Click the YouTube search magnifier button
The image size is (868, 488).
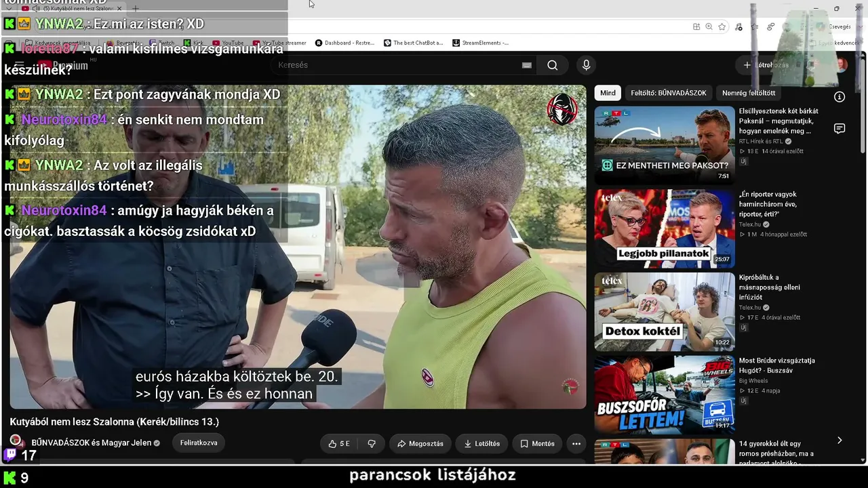pyautogui.click(x=552, y=65)
